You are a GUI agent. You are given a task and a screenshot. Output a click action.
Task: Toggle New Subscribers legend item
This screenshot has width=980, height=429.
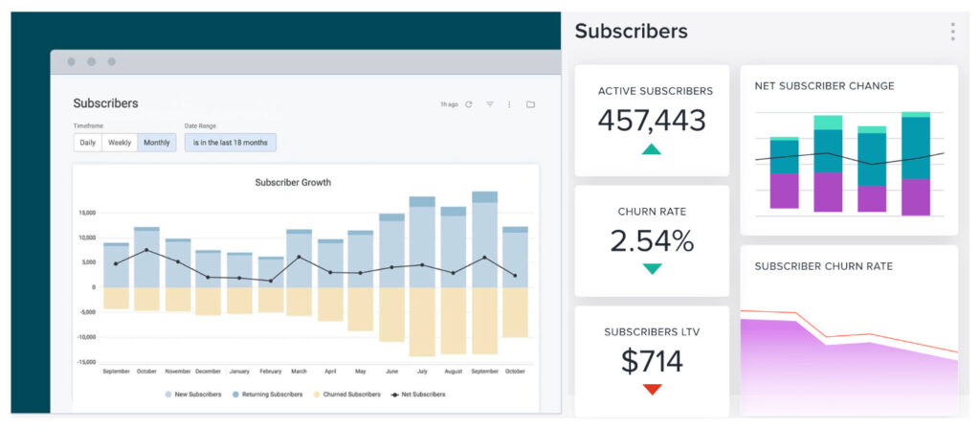pyautogui.click(x=194, y=394)
